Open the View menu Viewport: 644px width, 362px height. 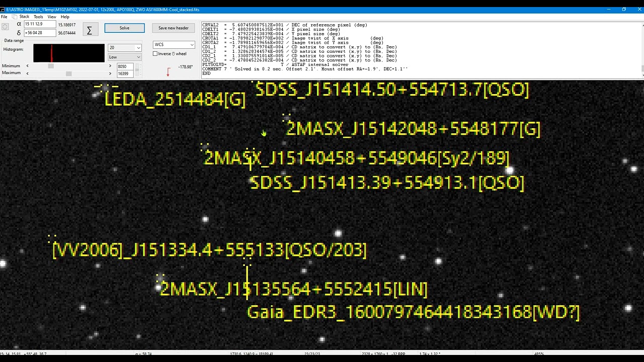point(52,17)
